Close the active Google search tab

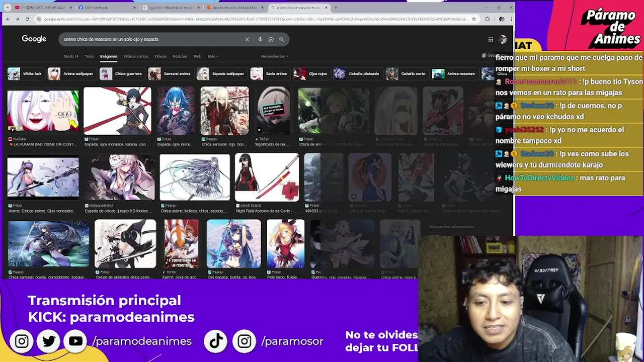325,8
